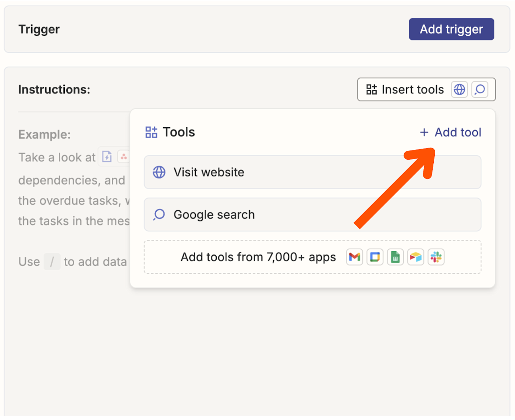Click the globe icon in Visit website row
515x420 pixels.
pyautogui.click(x=159, y=172)
